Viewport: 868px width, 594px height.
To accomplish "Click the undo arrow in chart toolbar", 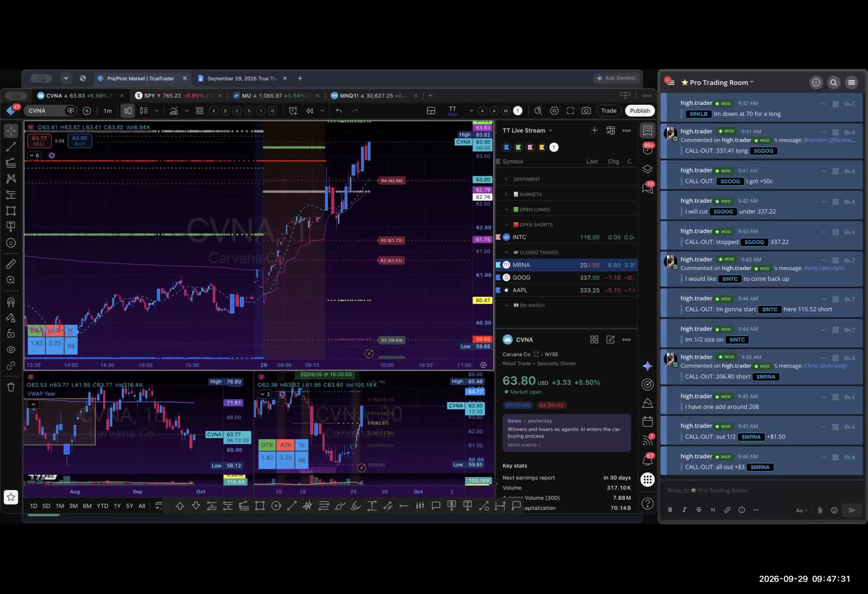I will [339, 111].
